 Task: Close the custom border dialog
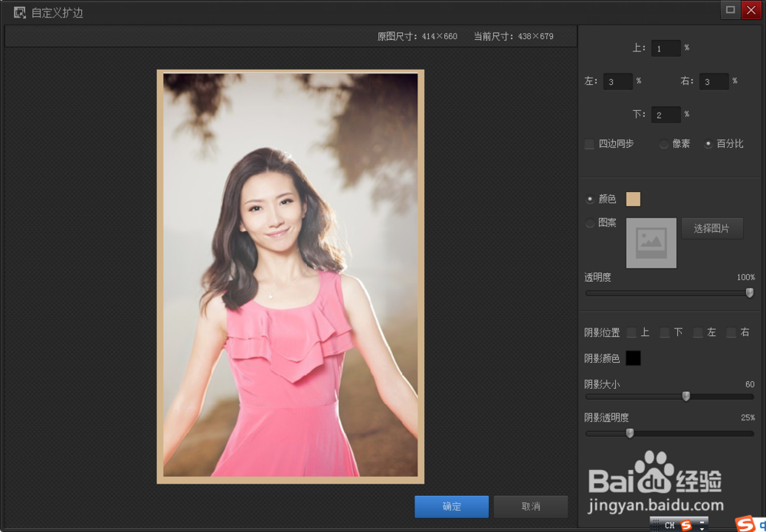click(x=751, y=10)
